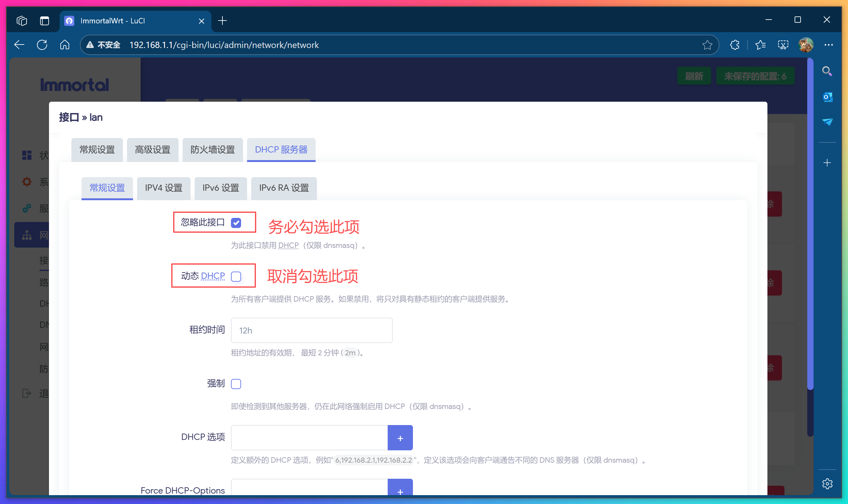Image resolution: width=848 pixels, height=504 pixels.
Task: Switch to the IPv6 RA 设置 tab
Action: (x=284, y=188)
